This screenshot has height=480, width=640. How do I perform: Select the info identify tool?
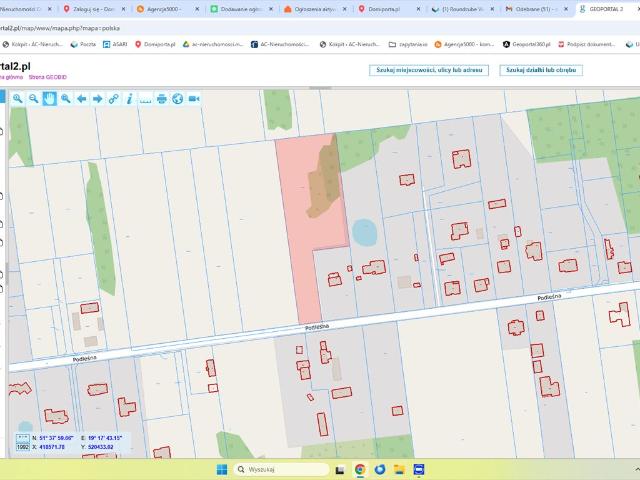(x=129, y=98)
